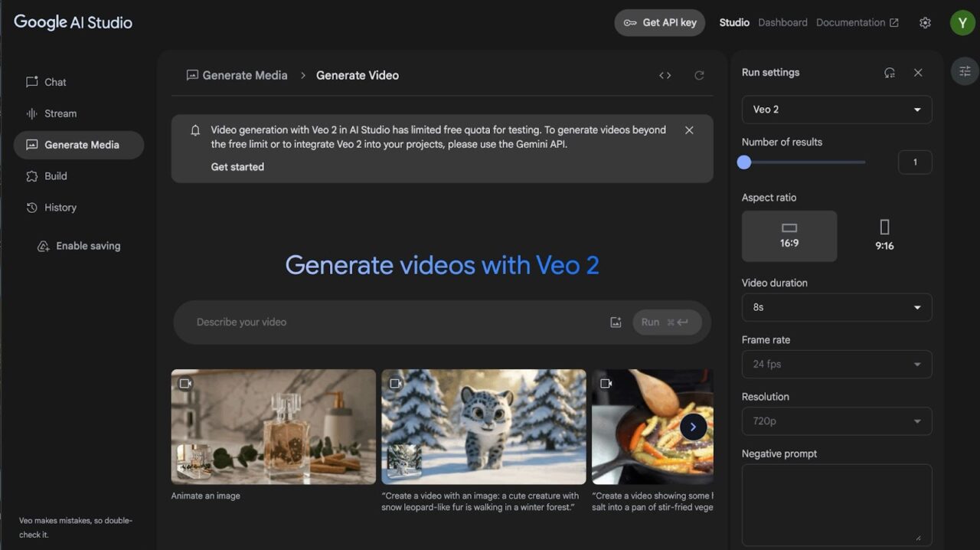
Task: Click the 'Animate an image' caption
Action: coord(206,496)
